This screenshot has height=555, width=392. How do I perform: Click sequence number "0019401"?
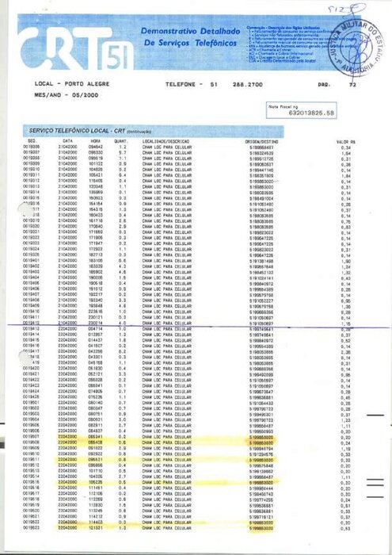click(31, 261)
